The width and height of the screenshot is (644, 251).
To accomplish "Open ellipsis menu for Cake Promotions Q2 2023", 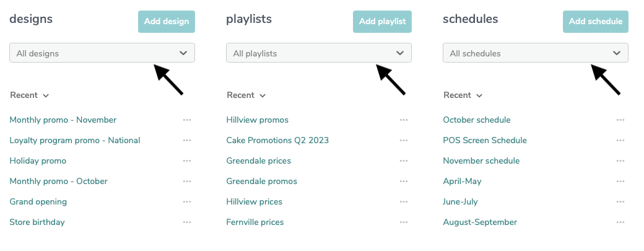I will point(404,141).
